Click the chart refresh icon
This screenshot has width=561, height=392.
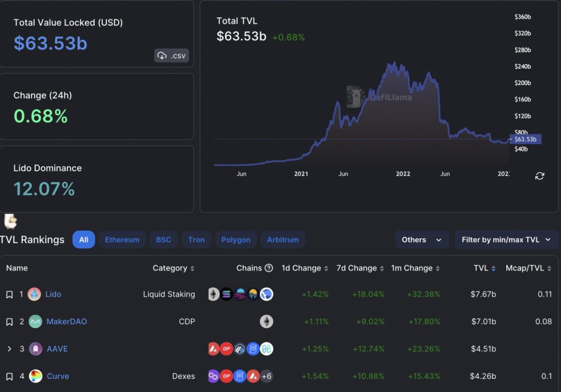tap(539, 176)
